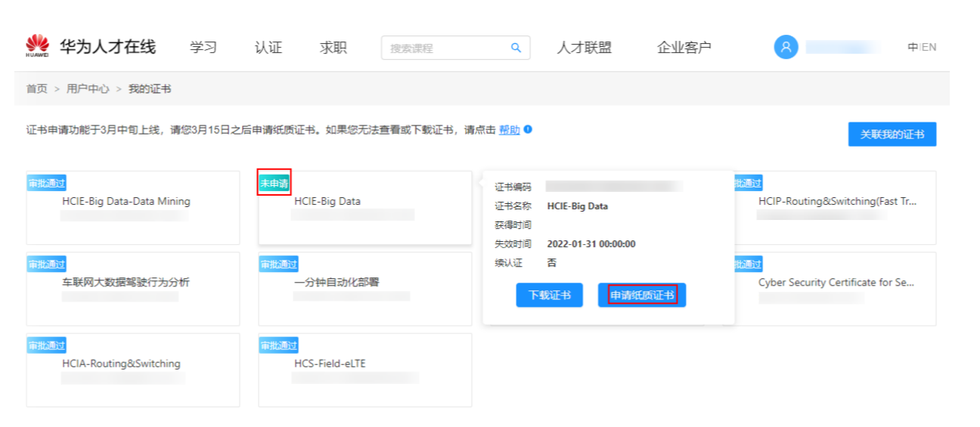The height and width of the screenshot is (427, 980).
Task: Open the 学习 menu
Action: 203,48
